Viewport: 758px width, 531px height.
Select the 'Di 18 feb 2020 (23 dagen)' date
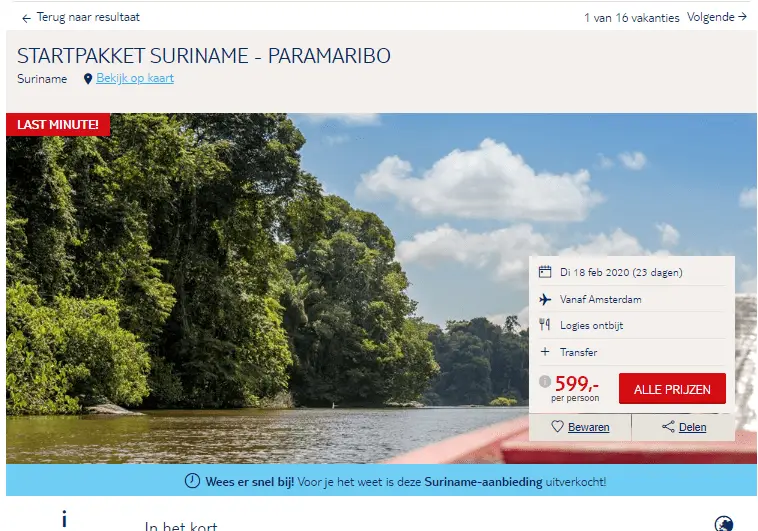click(x=621, y=272)
